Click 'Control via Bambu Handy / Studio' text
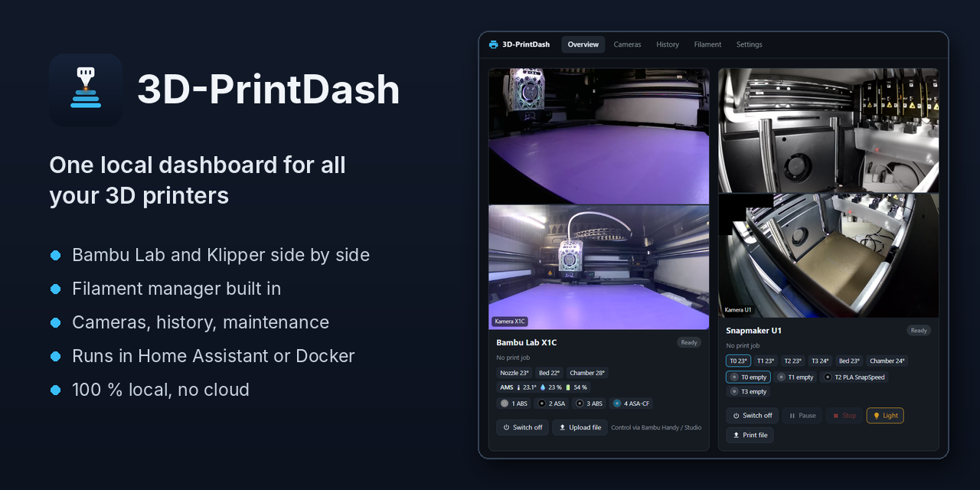 (656, 427)
